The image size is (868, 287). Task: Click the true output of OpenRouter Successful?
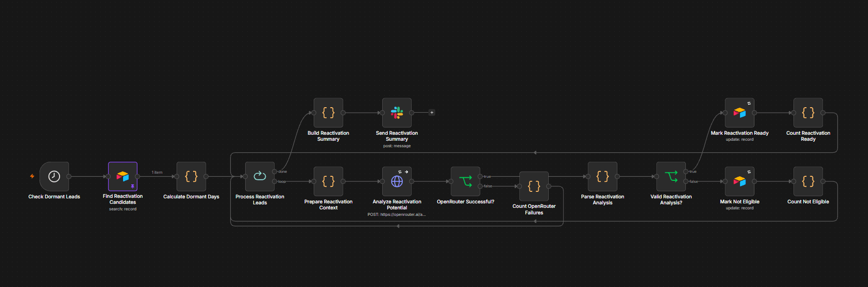(x=480, y=176)
